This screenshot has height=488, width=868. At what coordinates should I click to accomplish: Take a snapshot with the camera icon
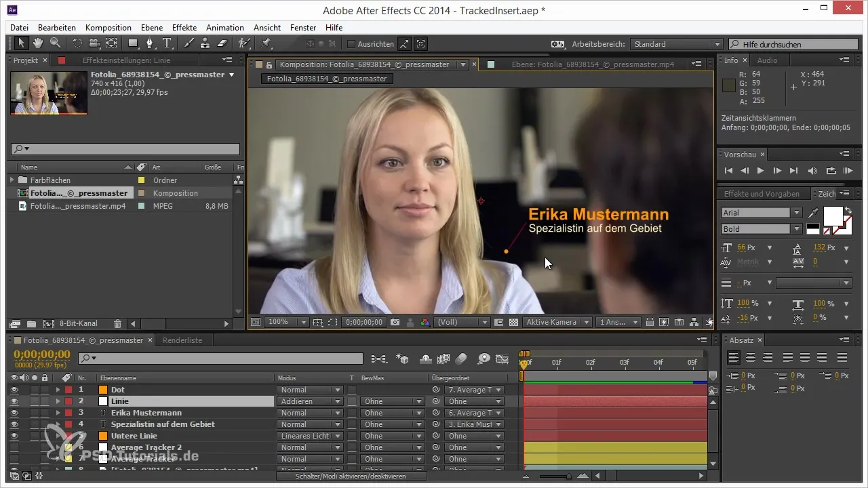click(395, 323)
